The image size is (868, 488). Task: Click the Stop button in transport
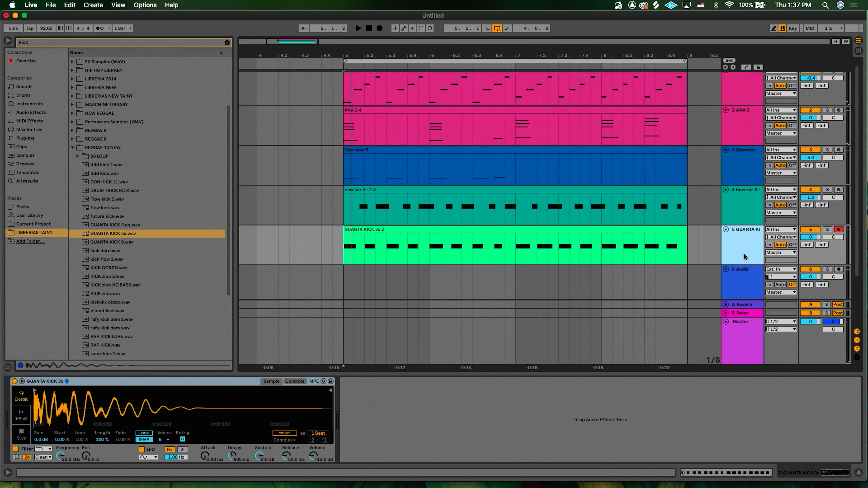(369, 28)
